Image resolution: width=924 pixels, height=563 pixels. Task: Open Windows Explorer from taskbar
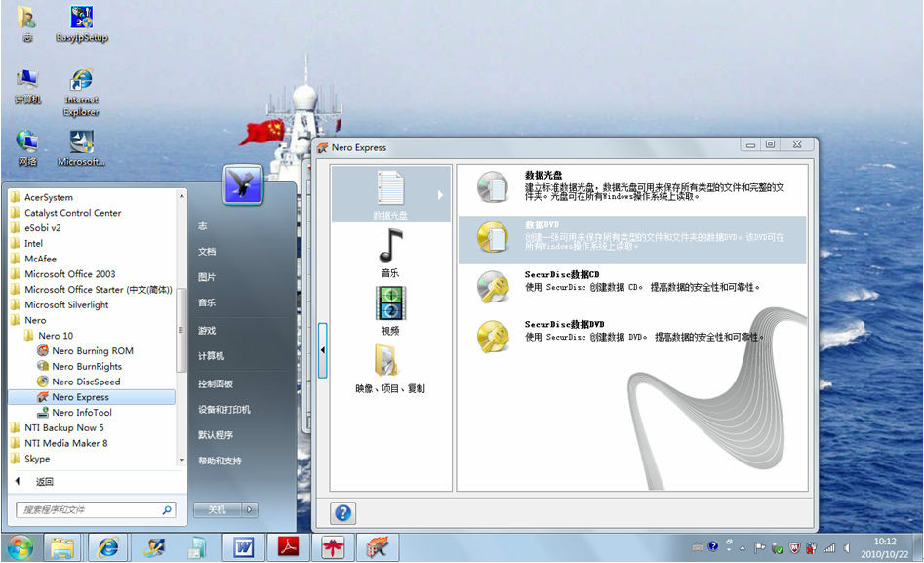click(61, 548)
